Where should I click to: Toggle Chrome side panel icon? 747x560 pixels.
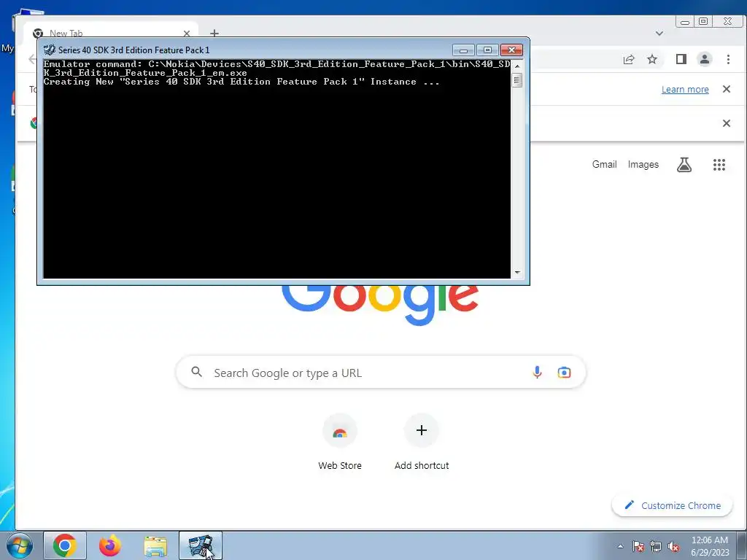click(681, 59)
